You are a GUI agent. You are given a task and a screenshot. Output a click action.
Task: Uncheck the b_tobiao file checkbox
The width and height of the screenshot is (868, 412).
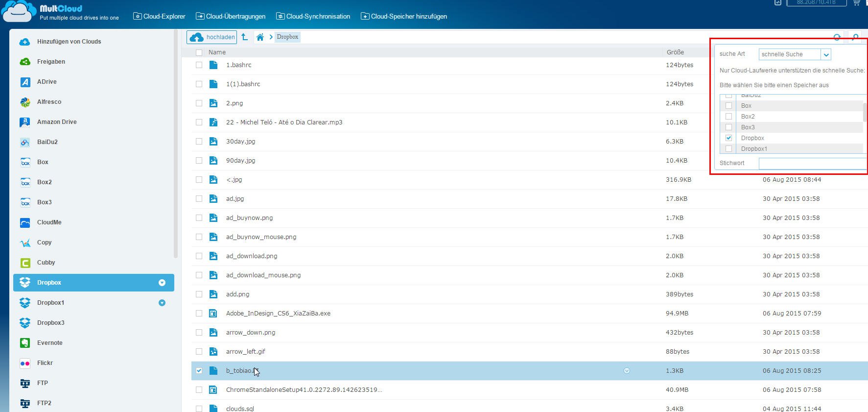click(x=199, y=370)
